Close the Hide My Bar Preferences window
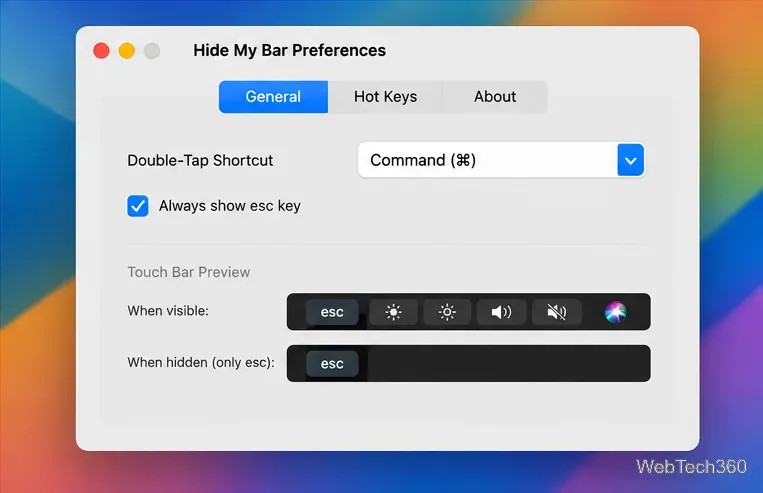 tap(101, 51)
